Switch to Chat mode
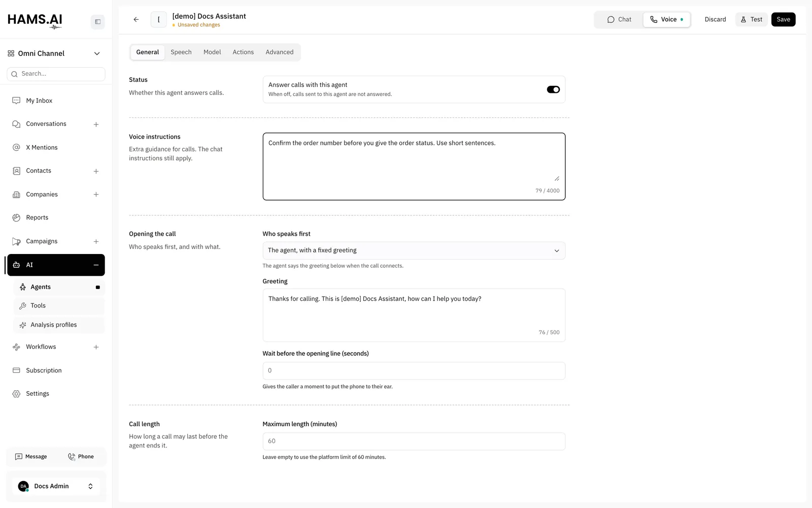812x508 pixels. pos(619,19)
